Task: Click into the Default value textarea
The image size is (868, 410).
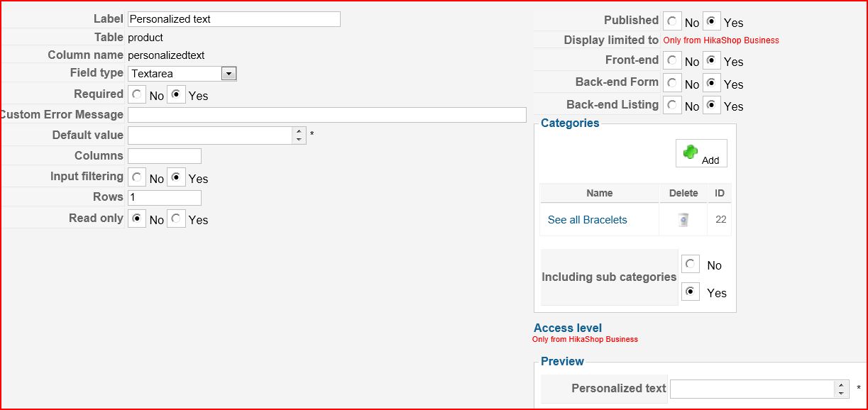Action: 210,135
